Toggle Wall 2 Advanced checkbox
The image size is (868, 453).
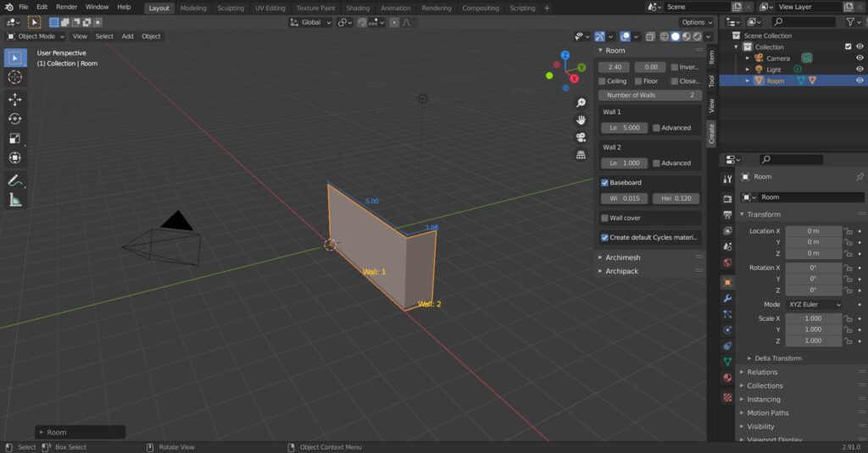(656, 163)
